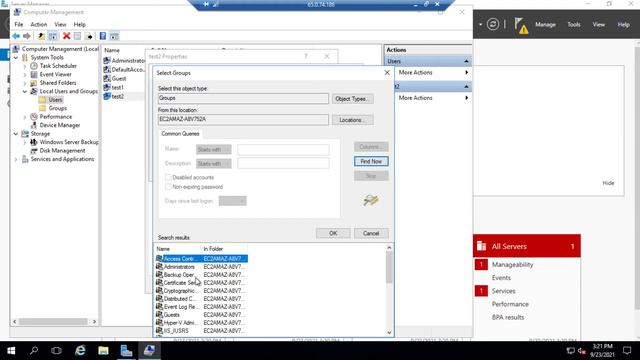Click the notifications flag warning icon

521,25
